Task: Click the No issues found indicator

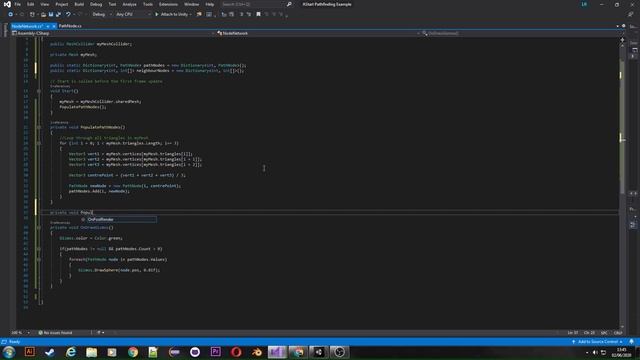Action: (x=56, y=333)
